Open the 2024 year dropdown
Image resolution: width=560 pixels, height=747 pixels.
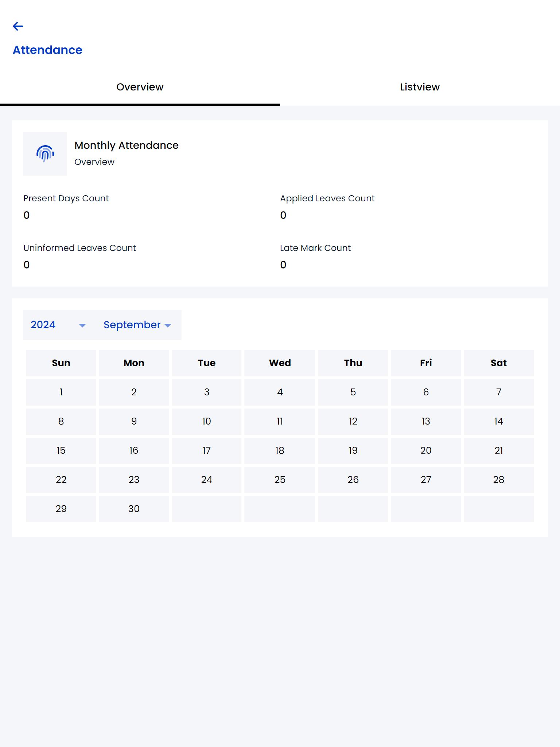coord(58,325)
